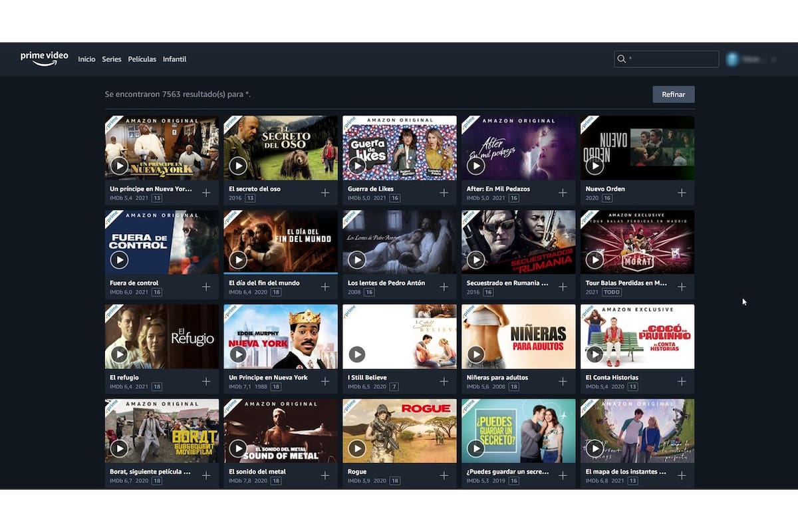Click the Prime Video logo
Image resolution: width=798 pixels, height=532 pixels.
pyautogui.click(x=44, y=59)
